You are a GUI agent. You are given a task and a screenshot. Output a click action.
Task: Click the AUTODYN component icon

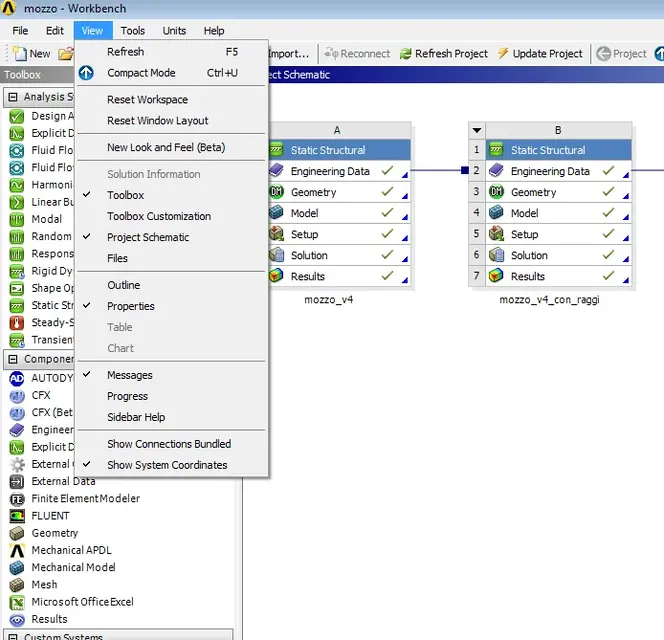pos(17,378)
